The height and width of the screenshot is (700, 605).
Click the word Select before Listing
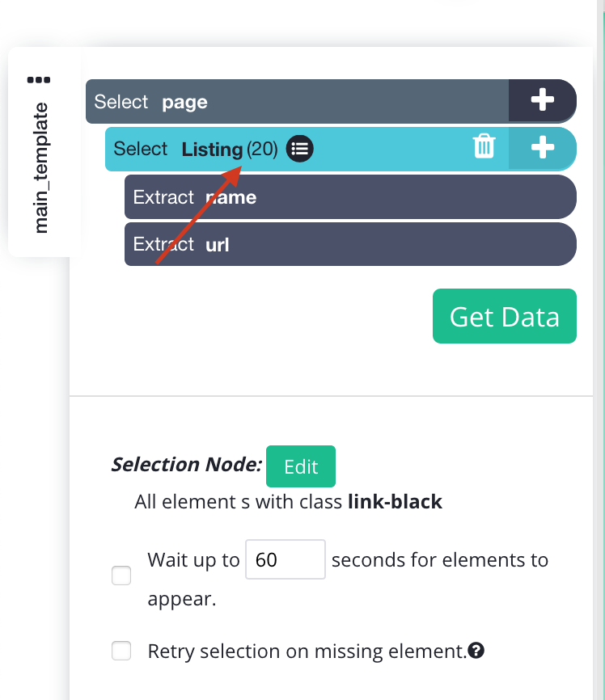click(141, 149)
